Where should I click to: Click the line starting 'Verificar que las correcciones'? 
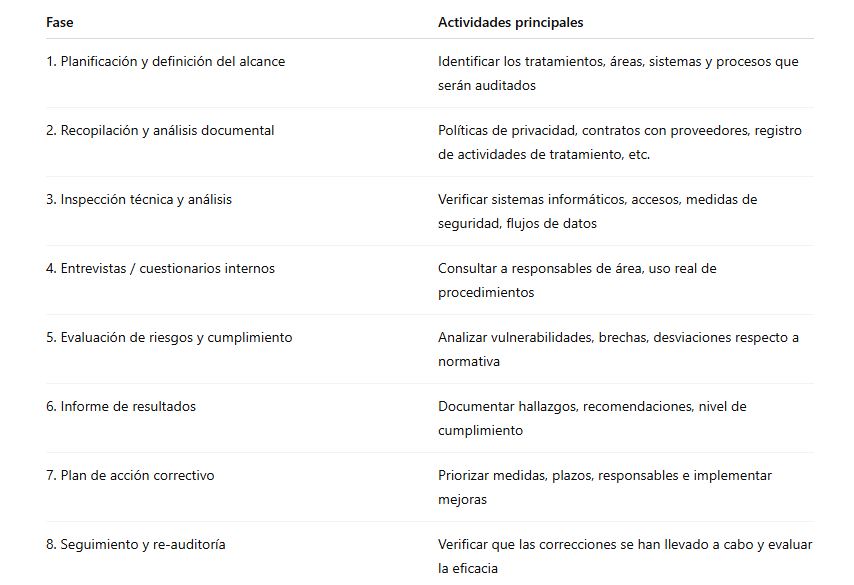(625, 544)
